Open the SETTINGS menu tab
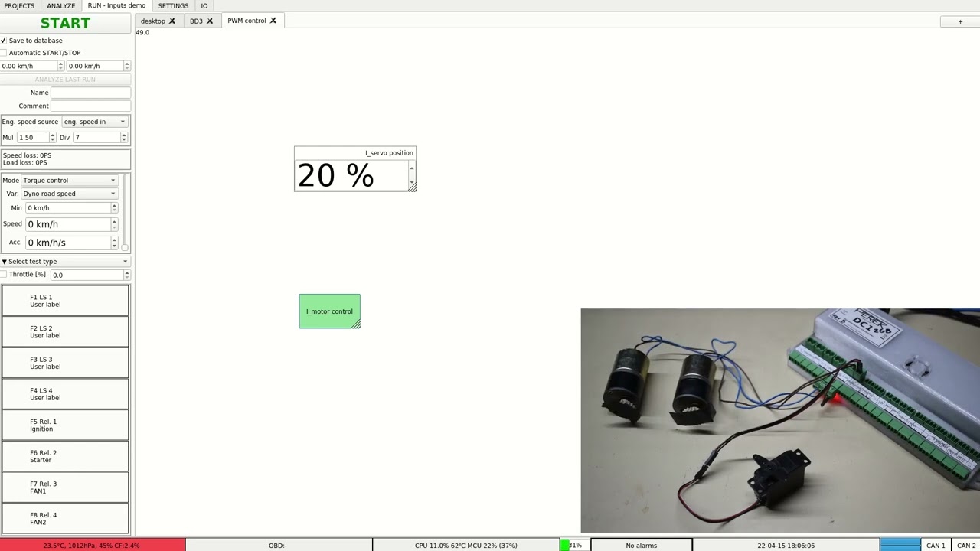This screenshot has height=551, width=980. point(173,5)
